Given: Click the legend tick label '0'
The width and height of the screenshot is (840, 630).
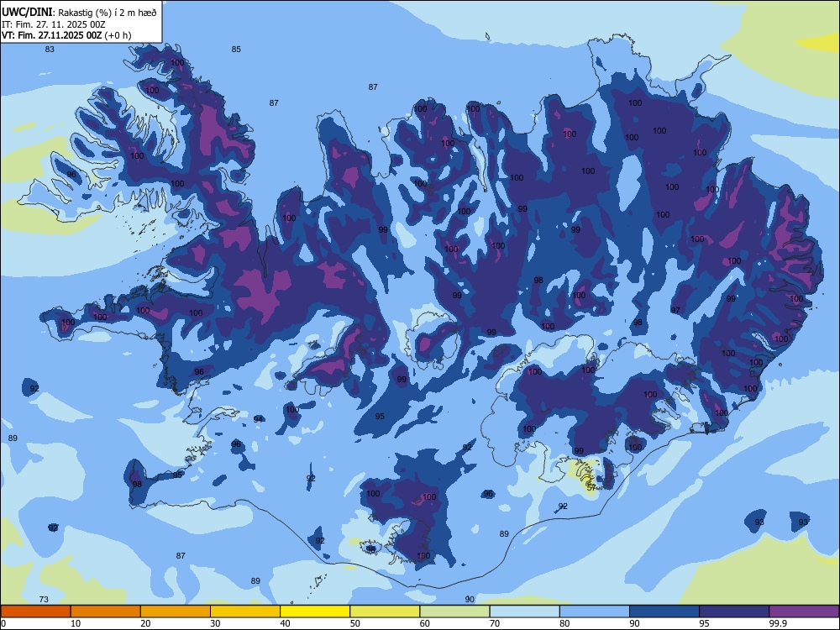Looking at the screenshot, I should (x=3, y=623).
